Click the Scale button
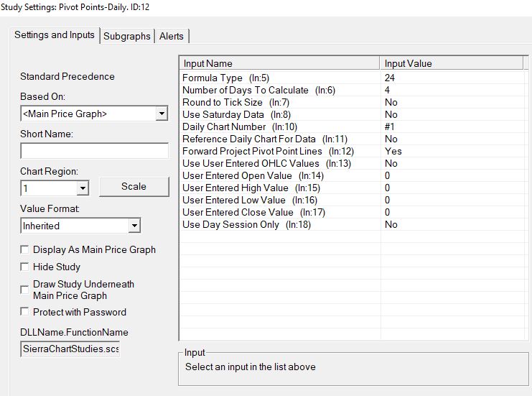 coord(134,186)
